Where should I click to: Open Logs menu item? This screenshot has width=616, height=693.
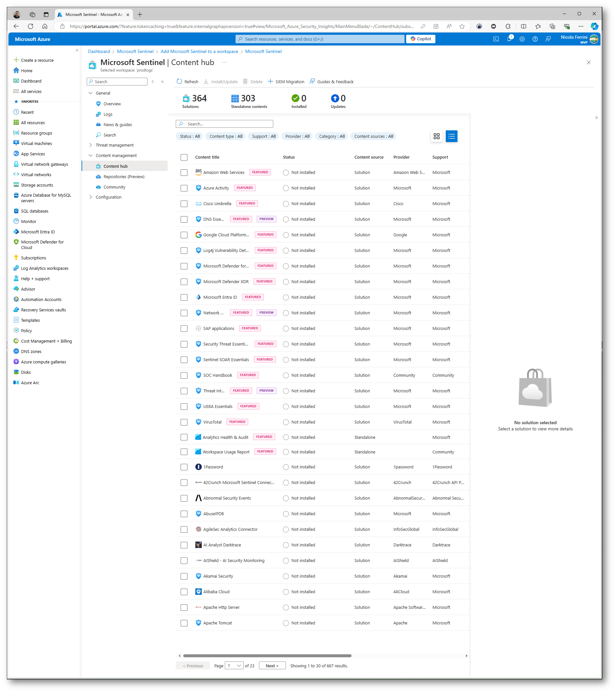108,114
